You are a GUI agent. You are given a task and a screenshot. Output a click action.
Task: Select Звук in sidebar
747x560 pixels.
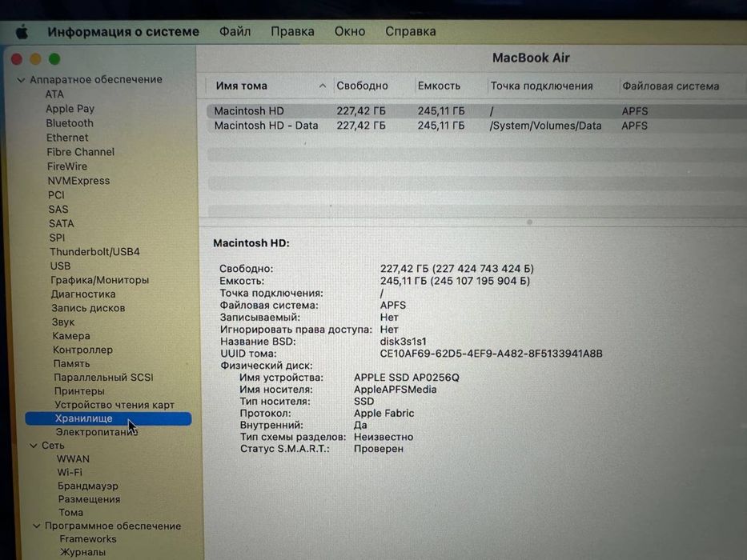pyautogui.click(x=63, y=322)
